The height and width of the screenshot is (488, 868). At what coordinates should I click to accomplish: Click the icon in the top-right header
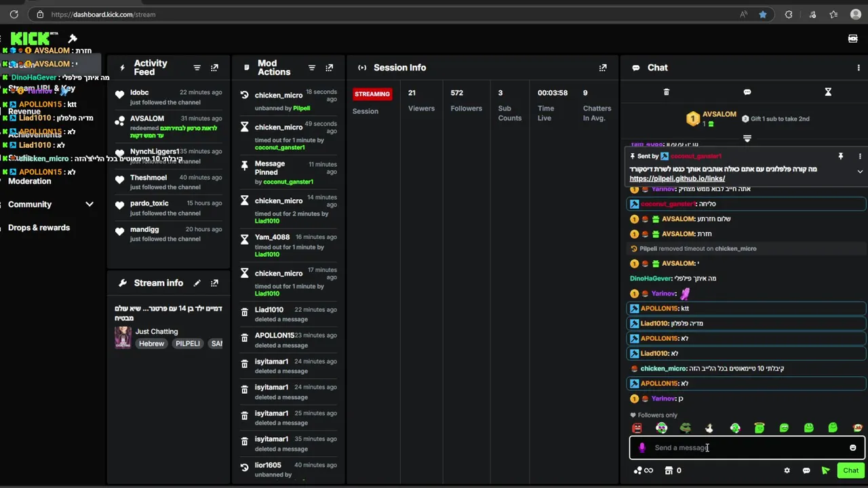click(x=852, y=39)
